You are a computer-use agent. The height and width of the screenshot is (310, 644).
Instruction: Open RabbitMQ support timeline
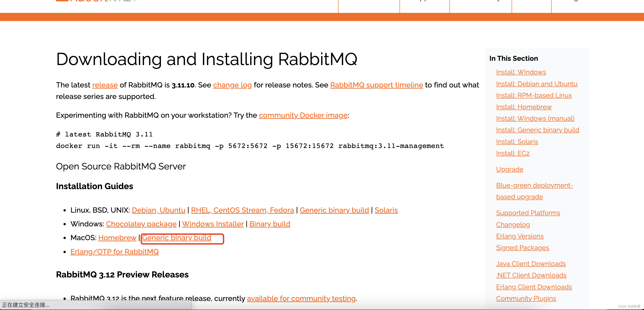point(376,85)
